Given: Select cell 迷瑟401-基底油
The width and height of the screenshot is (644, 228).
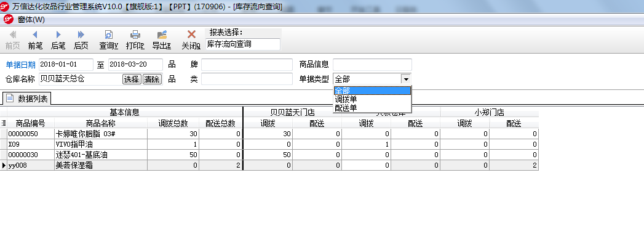Looking at the screenshot, I should (x=101, y=155).
